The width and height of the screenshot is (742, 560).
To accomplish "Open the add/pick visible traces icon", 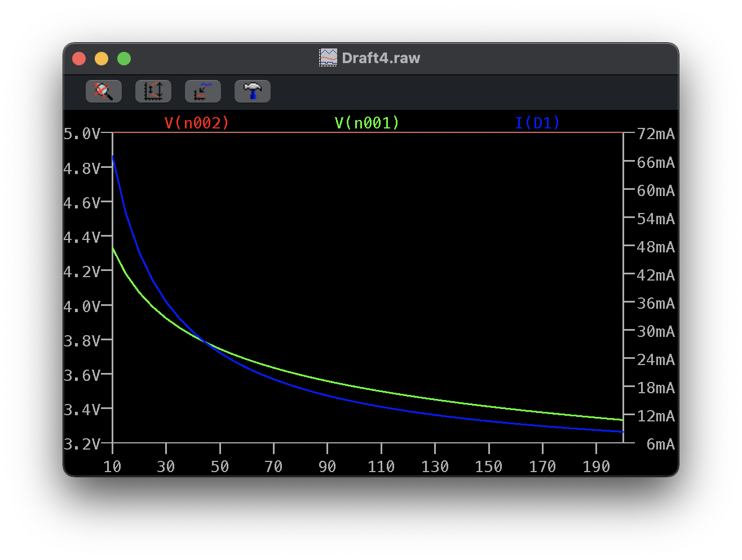I will [x=203, y=91].
